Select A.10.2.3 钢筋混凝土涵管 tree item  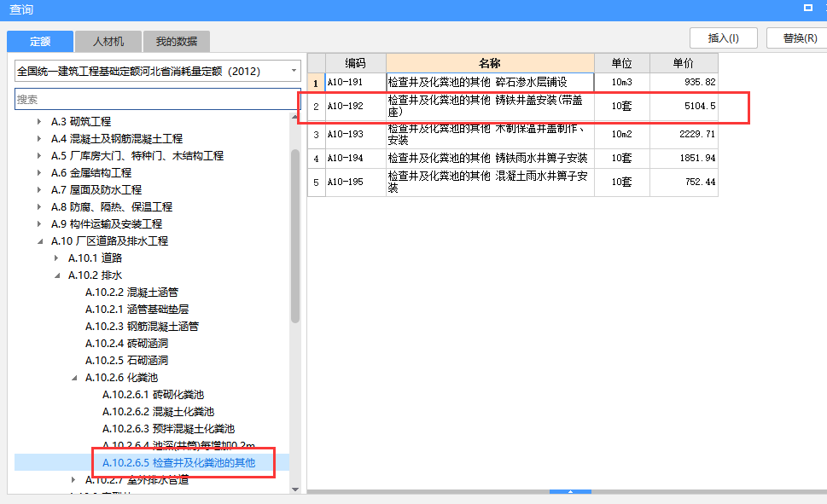[x=142, y=327]
